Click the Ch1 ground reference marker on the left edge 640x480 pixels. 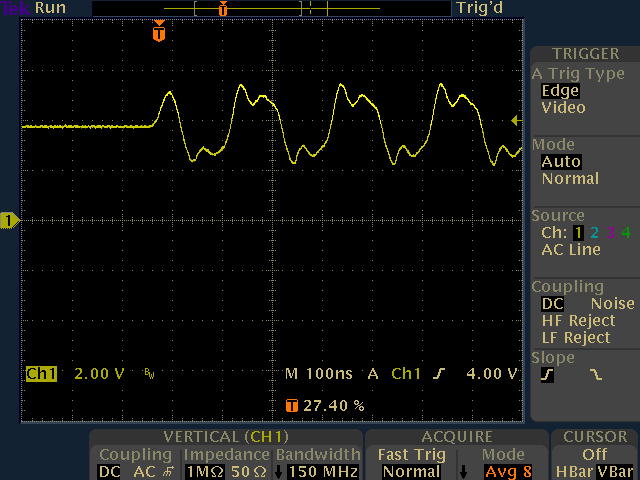tap(9, 220)
